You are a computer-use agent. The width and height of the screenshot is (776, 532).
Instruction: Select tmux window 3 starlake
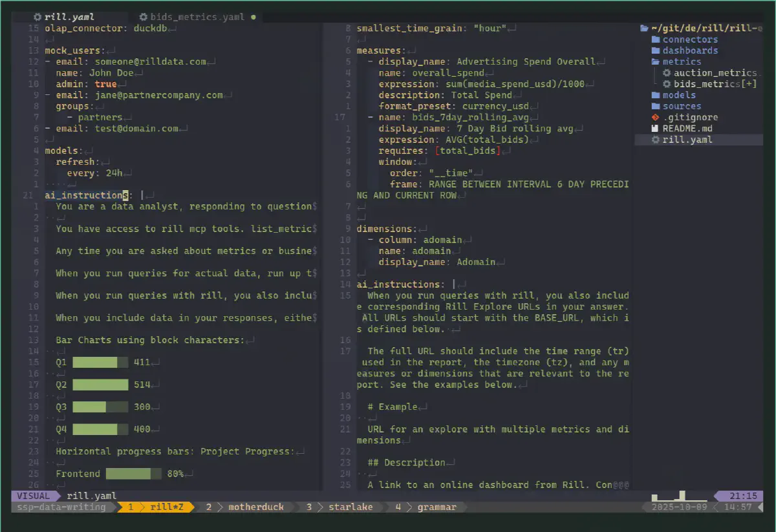click(x=340, y=507)
